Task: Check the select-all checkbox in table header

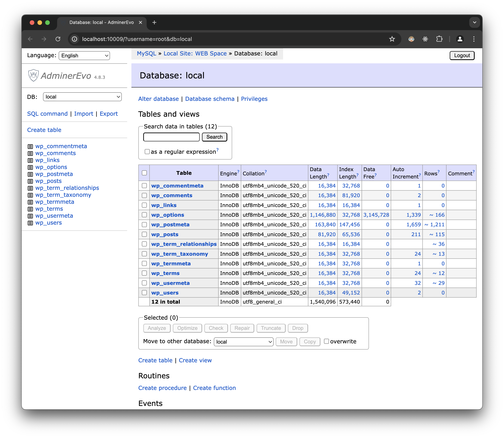Action: (x=144, y=173)
